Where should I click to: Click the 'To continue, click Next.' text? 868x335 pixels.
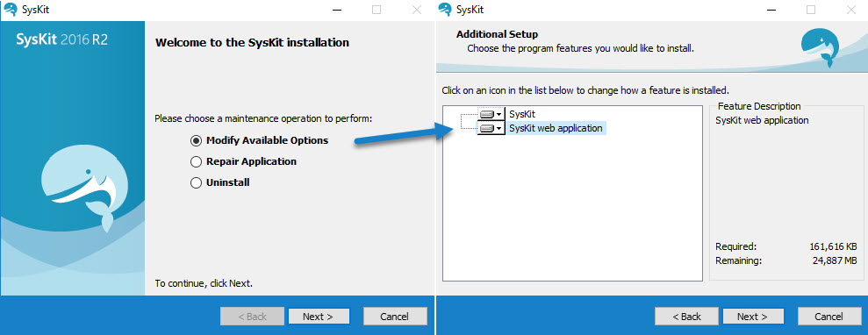pos(204,283)
